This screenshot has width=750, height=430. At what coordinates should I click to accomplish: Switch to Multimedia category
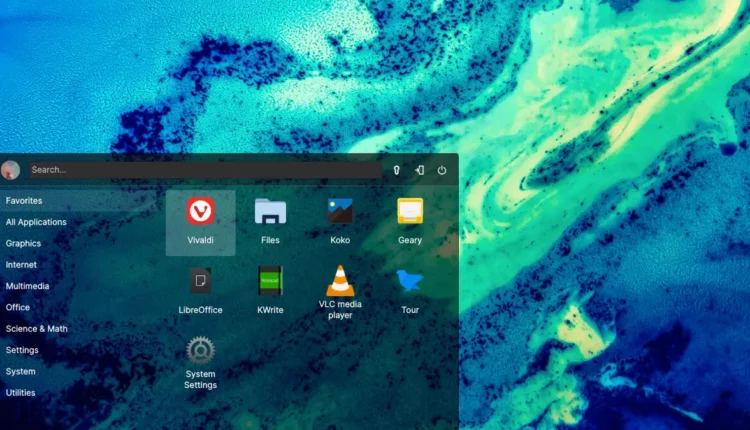(x=27, y=286)
